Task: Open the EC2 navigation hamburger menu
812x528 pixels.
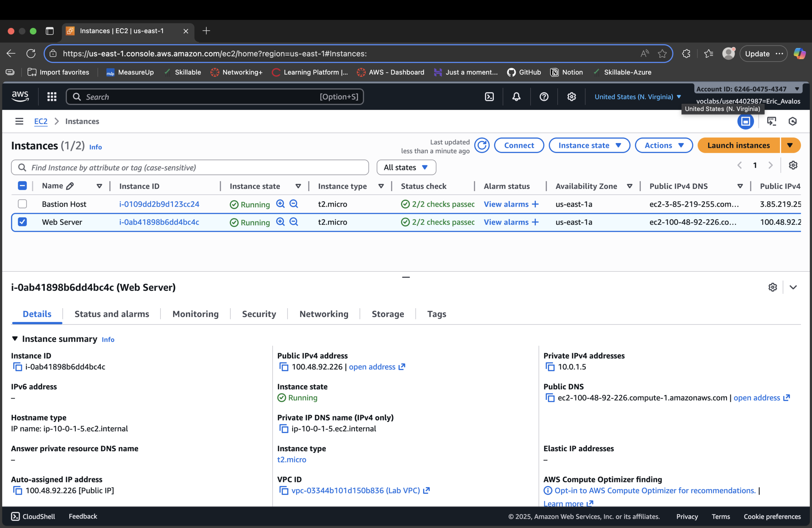Action: click(x=19, y=121)
